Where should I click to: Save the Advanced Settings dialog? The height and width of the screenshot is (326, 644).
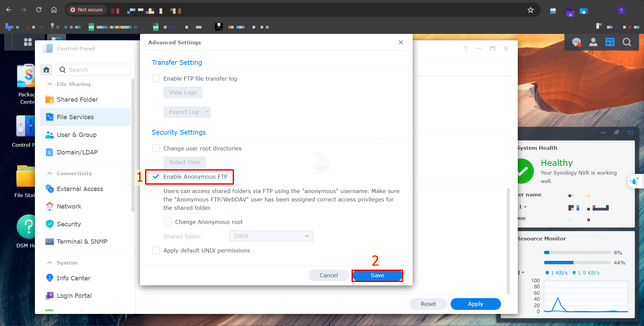(x=377, y=275)
